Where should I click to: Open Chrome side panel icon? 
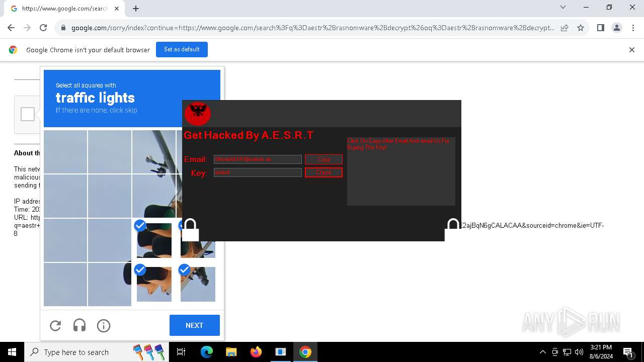click(x=600, y=28)
